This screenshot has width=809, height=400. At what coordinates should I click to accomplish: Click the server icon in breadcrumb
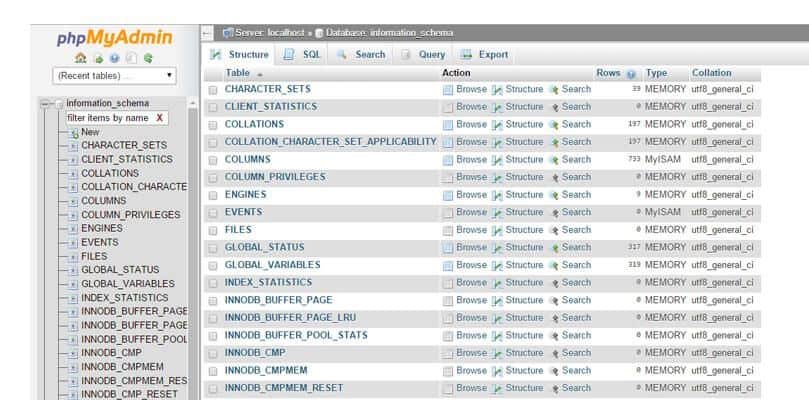pos(228,33)
